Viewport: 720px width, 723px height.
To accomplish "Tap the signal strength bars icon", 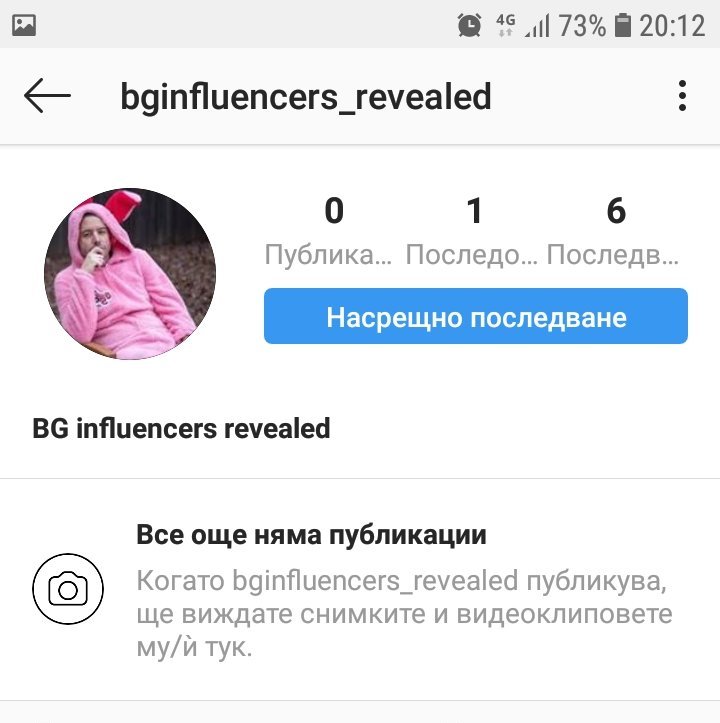I will (537, 25).
